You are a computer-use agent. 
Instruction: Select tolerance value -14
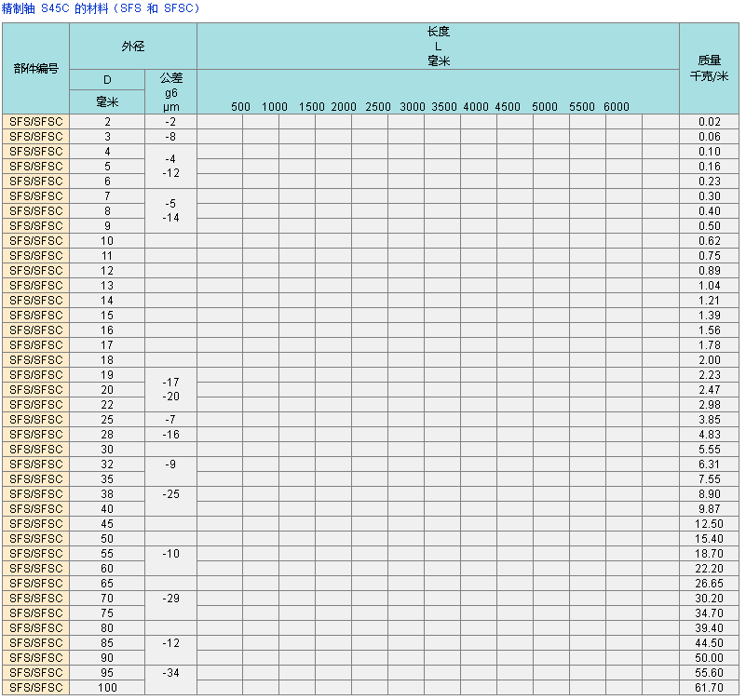[x=170, y=218]
